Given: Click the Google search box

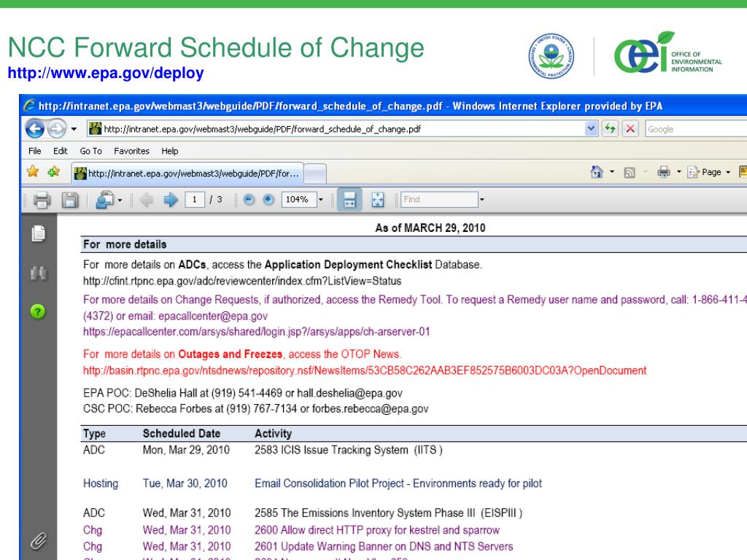Looking at the screenshot, I should click(696, 129).
